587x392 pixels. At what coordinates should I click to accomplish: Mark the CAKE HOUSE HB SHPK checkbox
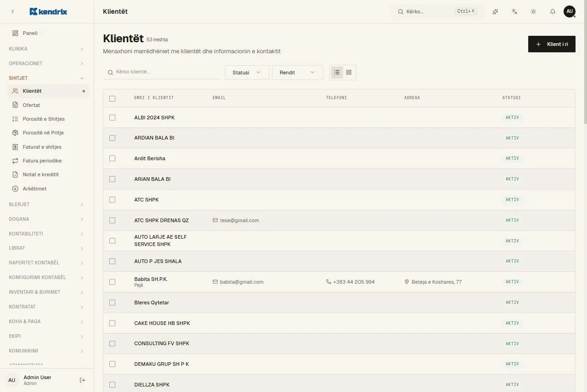click(113, 323)
